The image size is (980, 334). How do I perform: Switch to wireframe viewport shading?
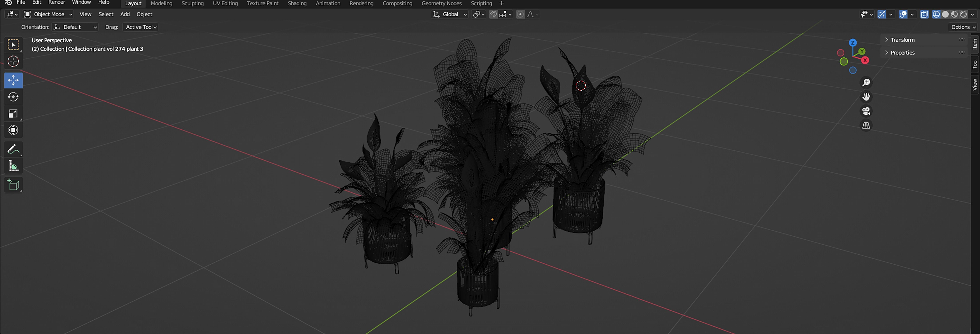click(x=936, y=14)
